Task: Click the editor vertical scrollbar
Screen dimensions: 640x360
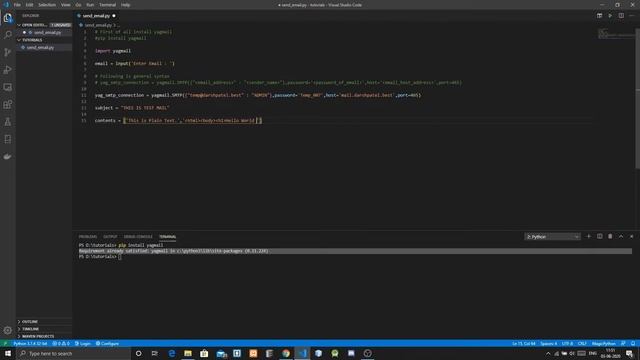Action: [638, 98]
